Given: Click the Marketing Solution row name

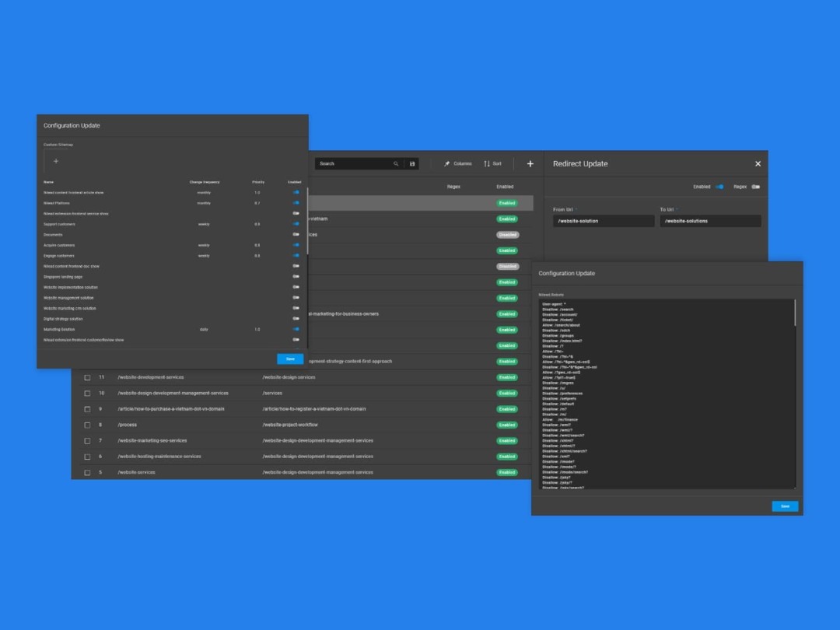Looking at the screenshot, I should pos(59,330).
